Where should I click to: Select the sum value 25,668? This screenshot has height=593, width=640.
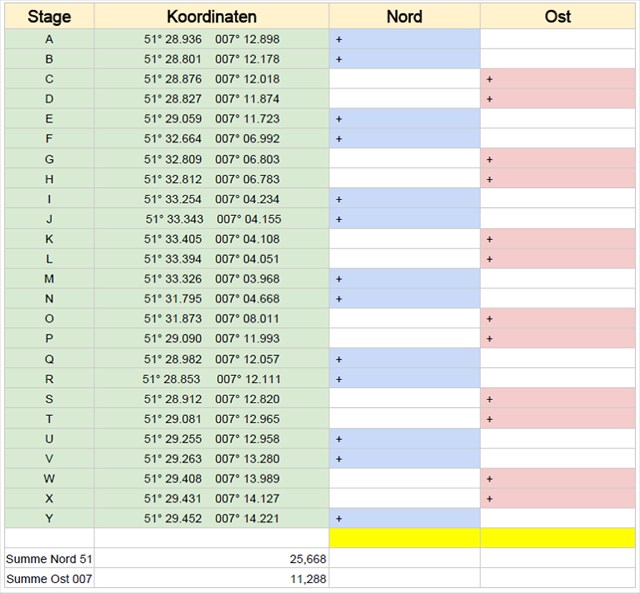pyautogui.click(x=211, y=558)
